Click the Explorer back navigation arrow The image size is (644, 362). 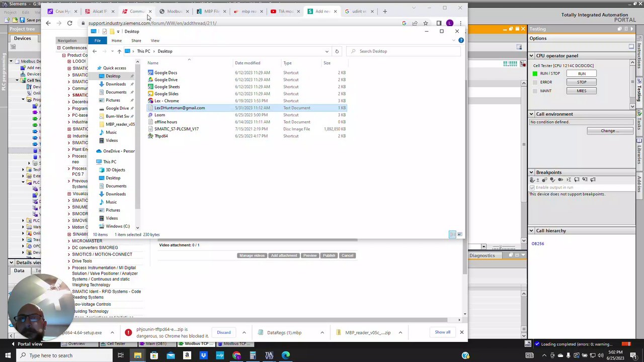95,51
